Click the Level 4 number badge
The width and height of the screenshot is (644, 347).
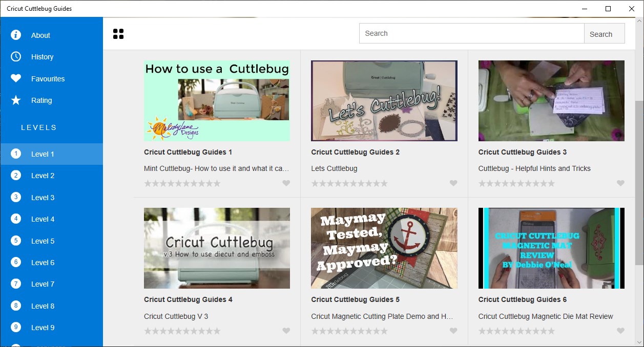tap(16, 219)
